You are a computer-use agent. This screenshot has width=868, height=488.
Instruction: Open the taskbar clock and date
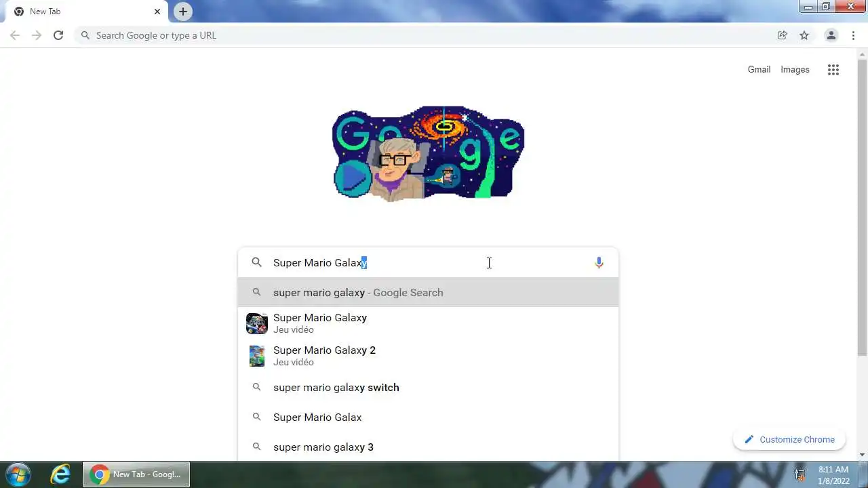tap(833, 474)
